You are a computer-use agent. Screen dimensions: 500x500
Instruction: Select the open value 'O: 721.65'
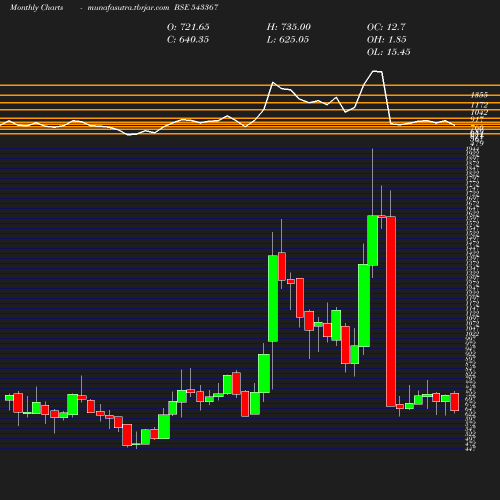coord(188,27)
